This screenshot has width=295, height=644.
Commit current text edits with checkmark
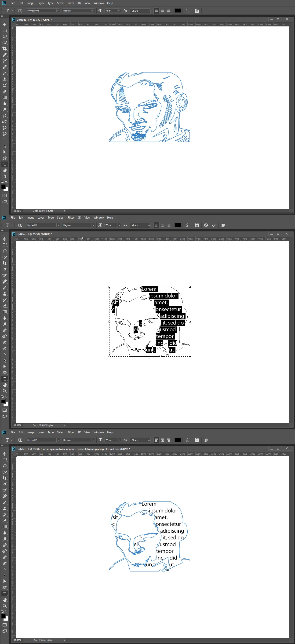click(214, 225)
